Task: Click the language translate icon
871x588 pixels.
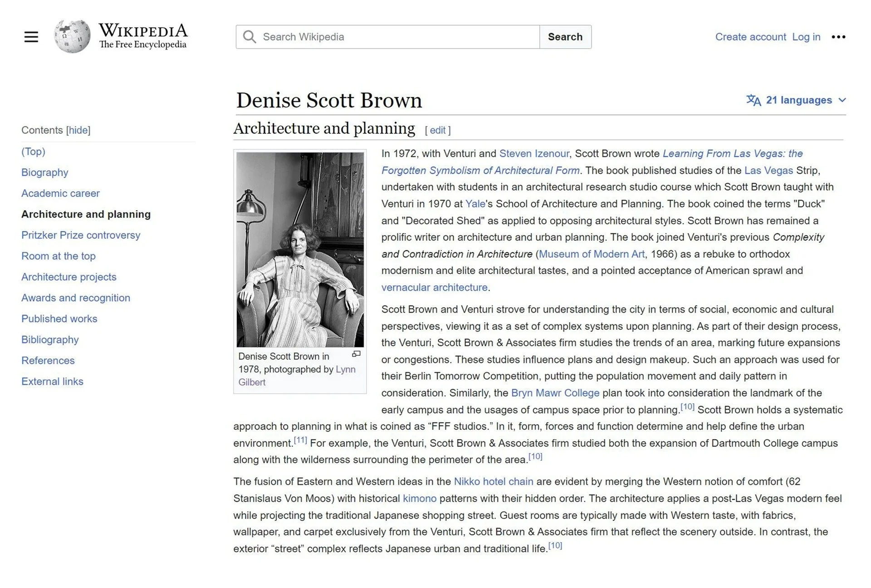Action: [x=753, y=100]
